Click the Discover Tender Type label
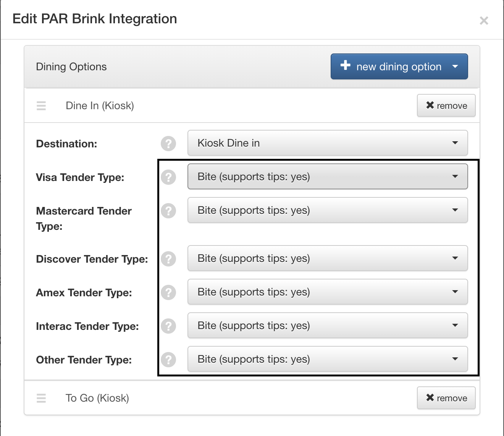This screenshot has width=504, height=436. (92, 259)
